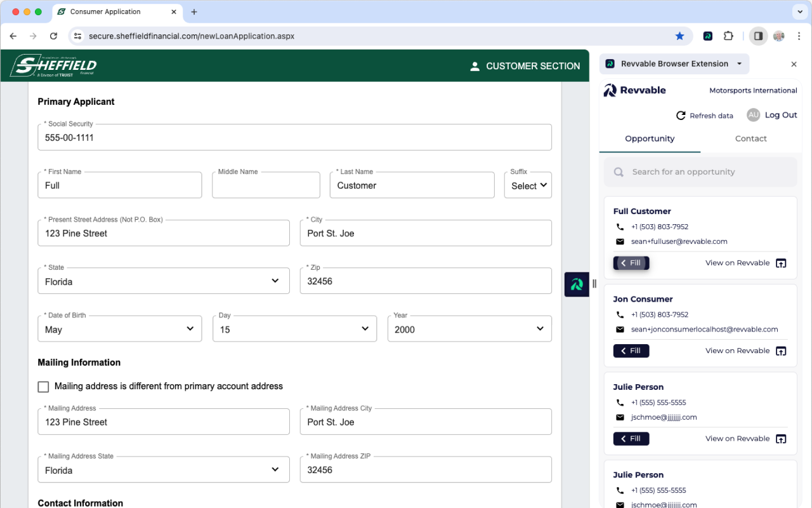Click the Mailing Address ZIP field
This screenshot has width=812, height=508.
pyautogui.click(x=426, y=470)
